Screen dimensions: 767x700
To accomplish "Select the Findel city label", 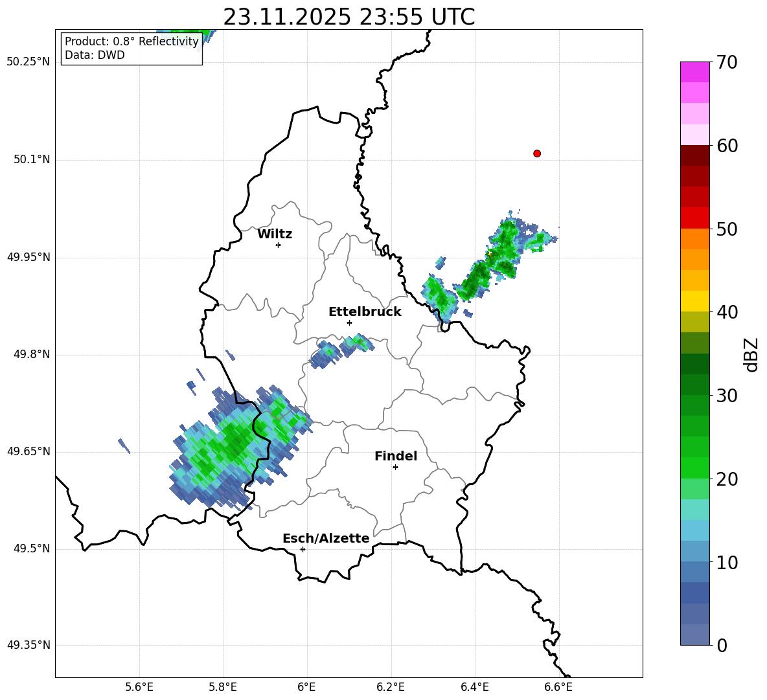I will (396, 456).
